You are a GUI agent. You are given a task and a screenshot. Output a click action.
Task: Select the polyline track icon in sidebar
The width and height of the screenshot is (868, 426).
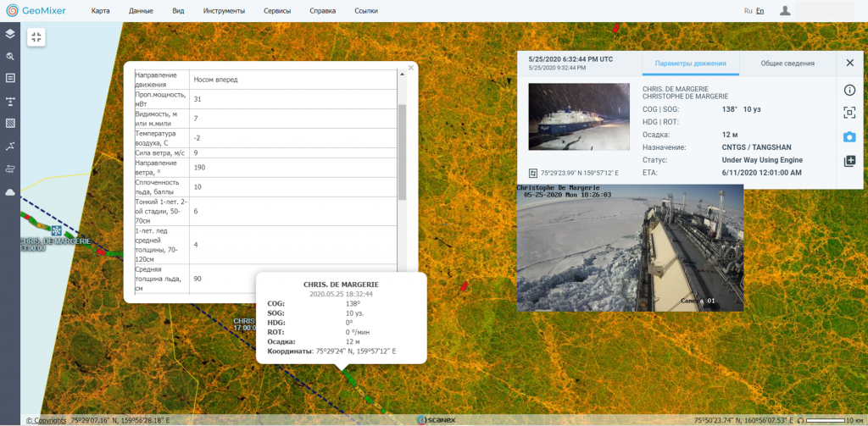[x=10, y=146]
